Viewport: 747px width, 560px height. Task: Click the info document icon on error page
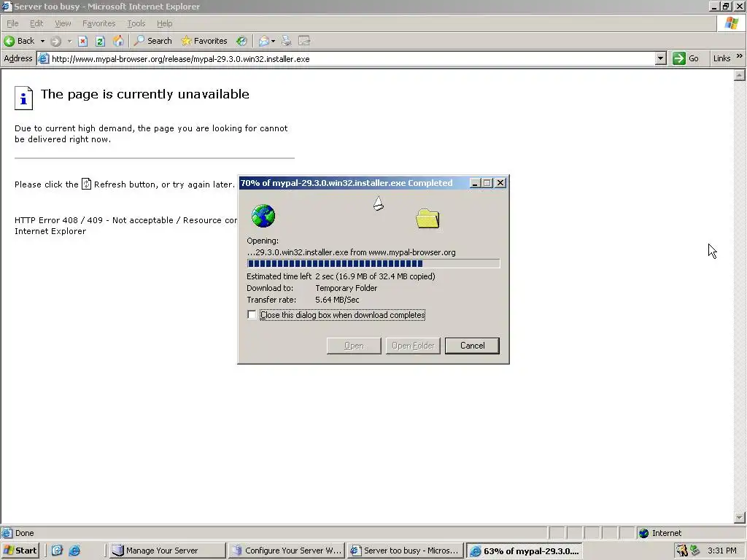click(x=23, y=98)
